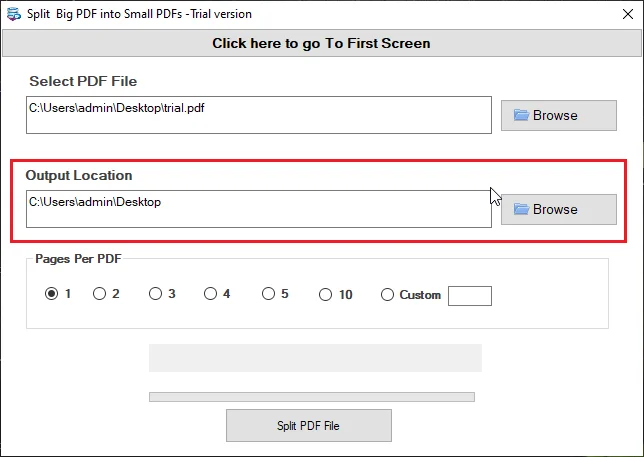Choose 2 pages per PDF radio

pyautogui.click(x=99, y=294)
